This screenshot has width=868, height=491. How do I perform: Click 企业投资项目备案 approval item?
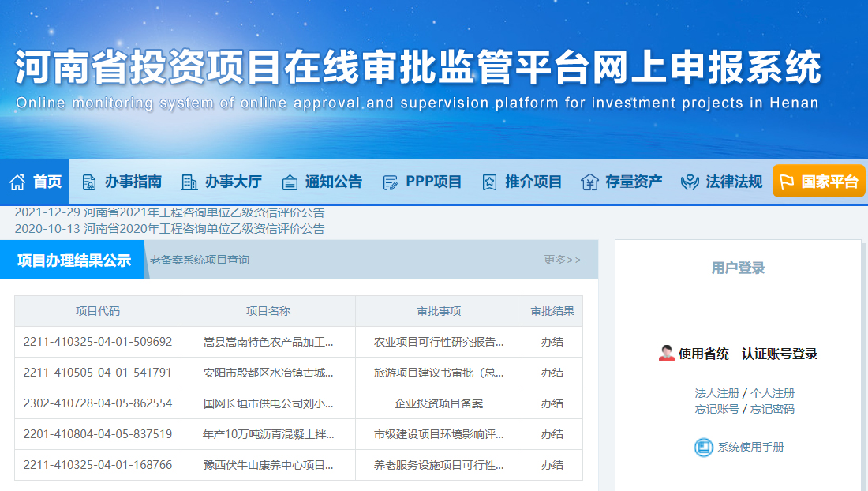coord(439,403)
